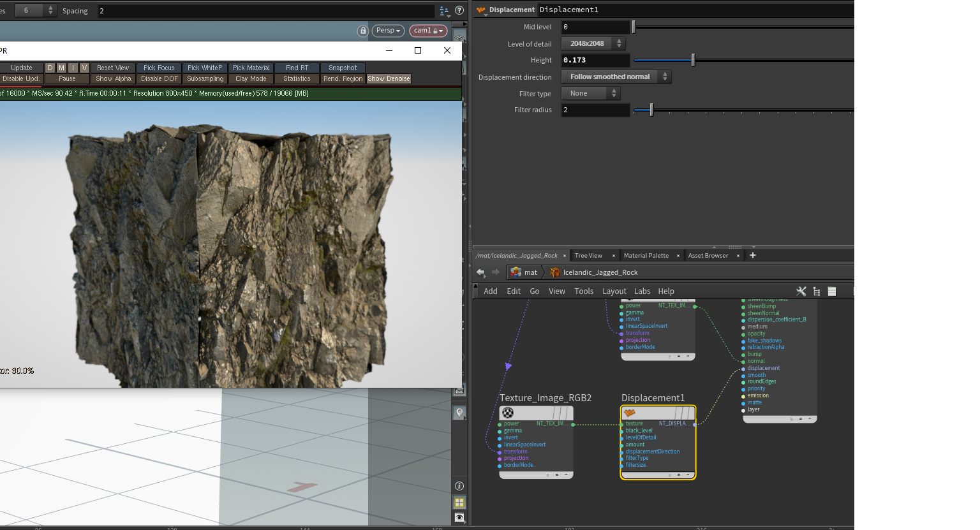The width and height of the screenshot is (980, 530).
Task: Click the Displacement1 node's orange icon
Action: pyautogui.click(x=630, y=413)
